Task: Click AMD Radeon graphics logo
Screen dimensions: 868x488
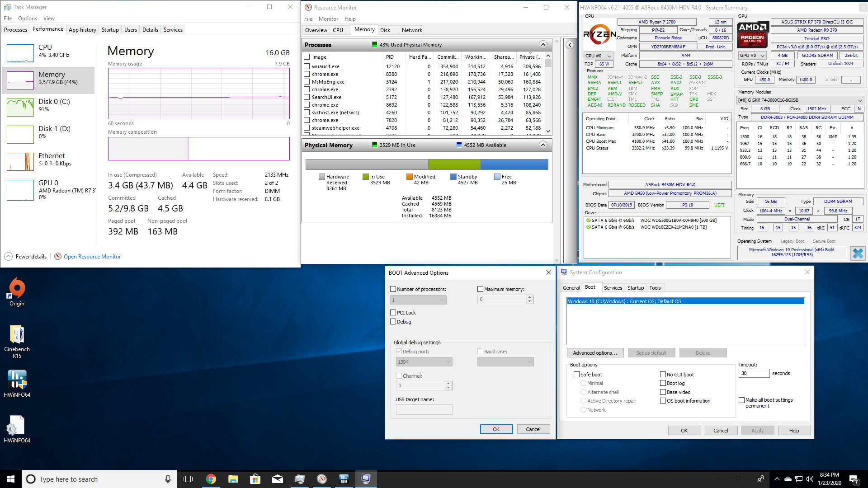Action: 753,34
